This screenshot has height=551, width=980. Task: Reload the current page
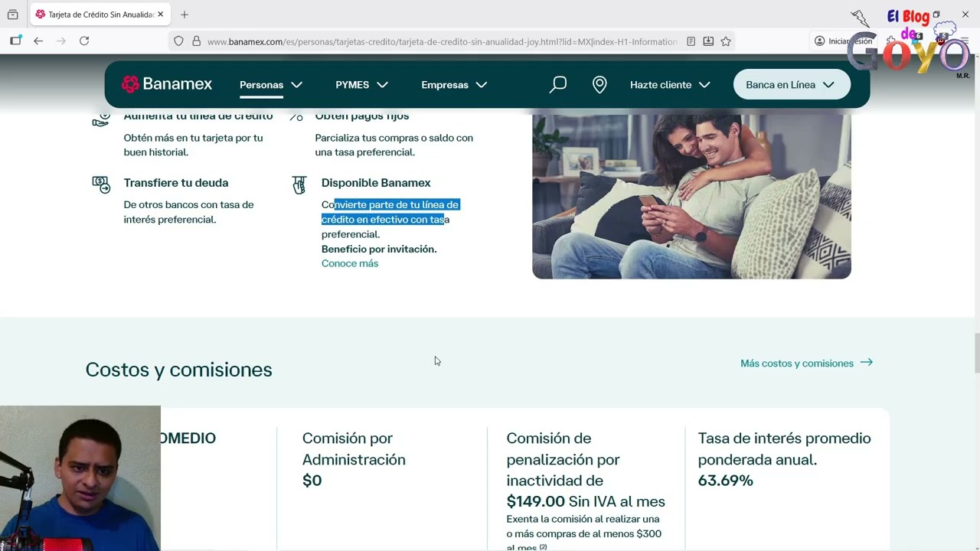click(84, 41)
